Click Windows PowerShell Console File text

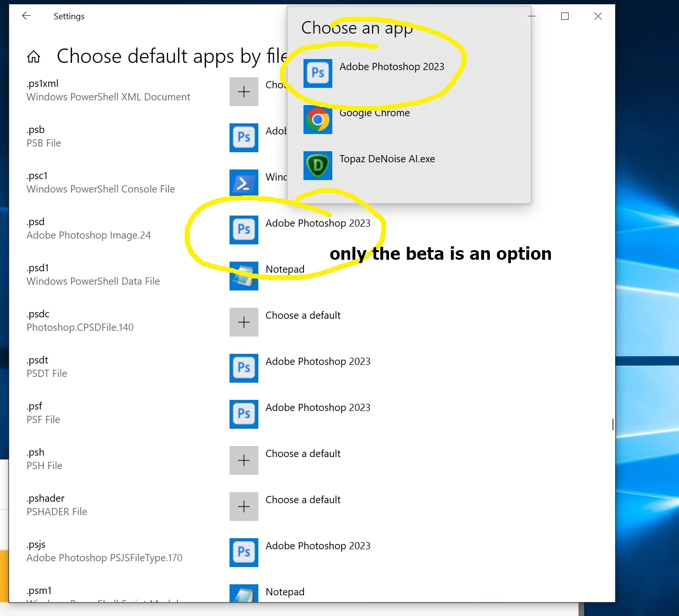coord(101,189)
